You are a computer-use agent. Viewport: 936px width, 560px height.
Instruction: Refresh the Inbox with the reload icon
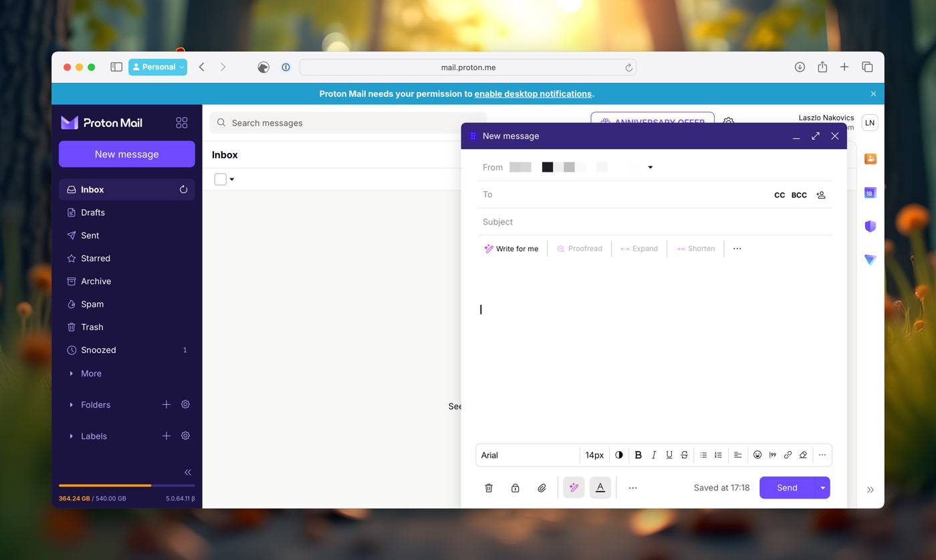[183, 190]
